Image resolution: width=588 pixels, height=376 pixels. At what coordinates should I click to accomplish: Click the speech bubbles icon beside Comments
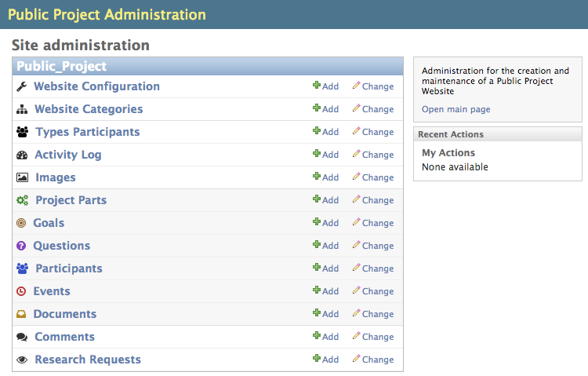click(22, 337)
